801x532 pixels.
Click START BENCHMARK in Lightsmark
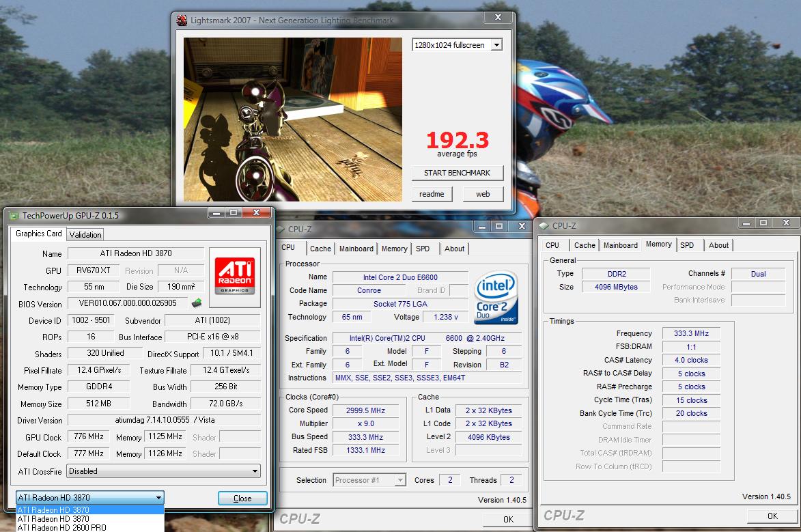coord(458,173)
